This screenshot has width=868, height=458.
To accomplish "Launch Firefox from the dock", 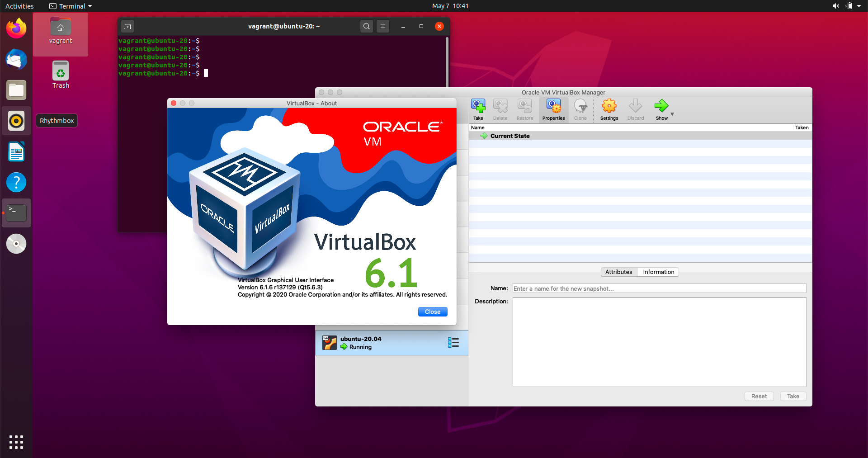I will [x=16, y=28].
